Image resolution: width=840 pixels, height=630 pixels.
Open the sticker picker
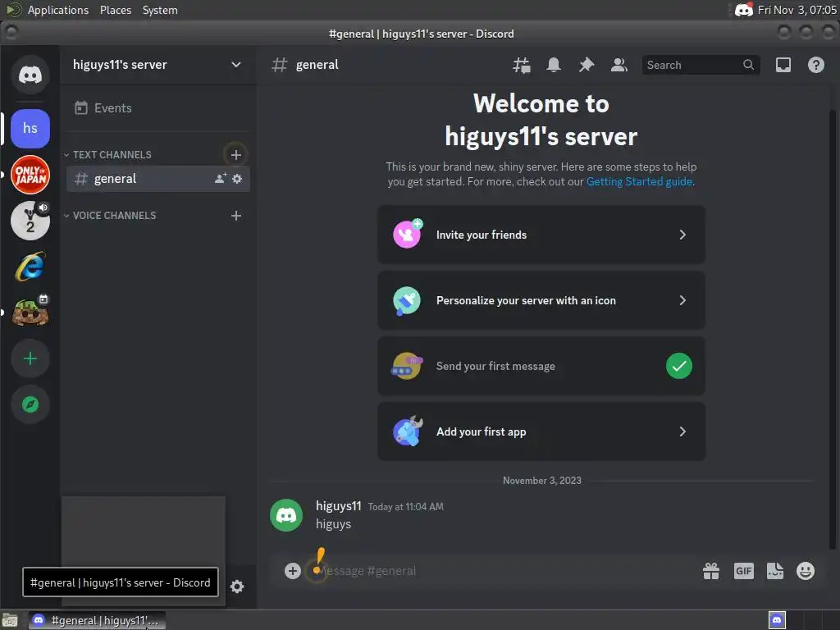(774, 571)
